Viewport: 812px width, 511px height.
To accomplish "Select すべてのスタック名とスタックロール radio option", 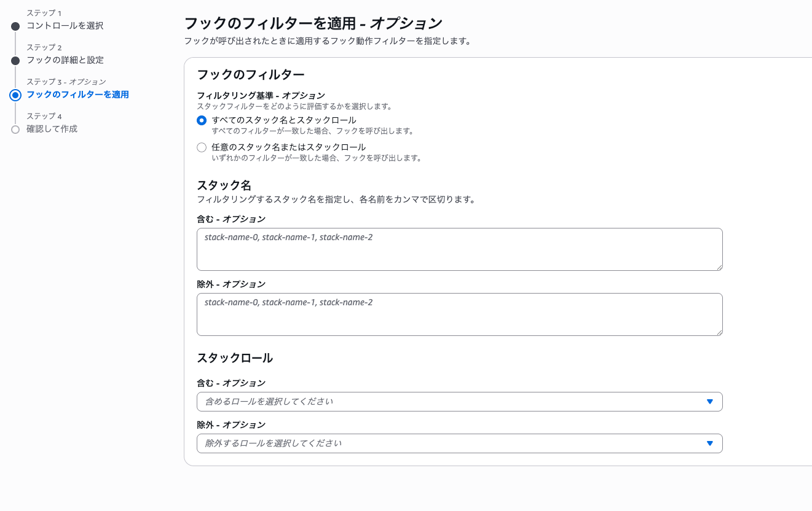I will pyautogui.click(x=201, y=120).
